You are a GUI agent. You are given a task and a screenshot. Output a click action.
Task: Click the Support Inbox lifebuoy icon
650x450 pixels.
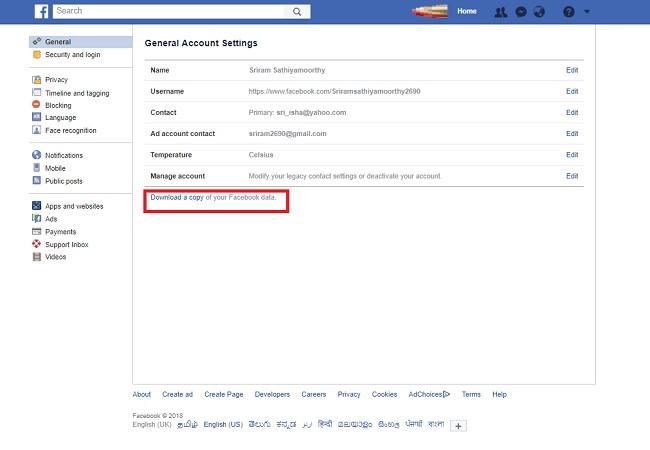tap(37, 244)
